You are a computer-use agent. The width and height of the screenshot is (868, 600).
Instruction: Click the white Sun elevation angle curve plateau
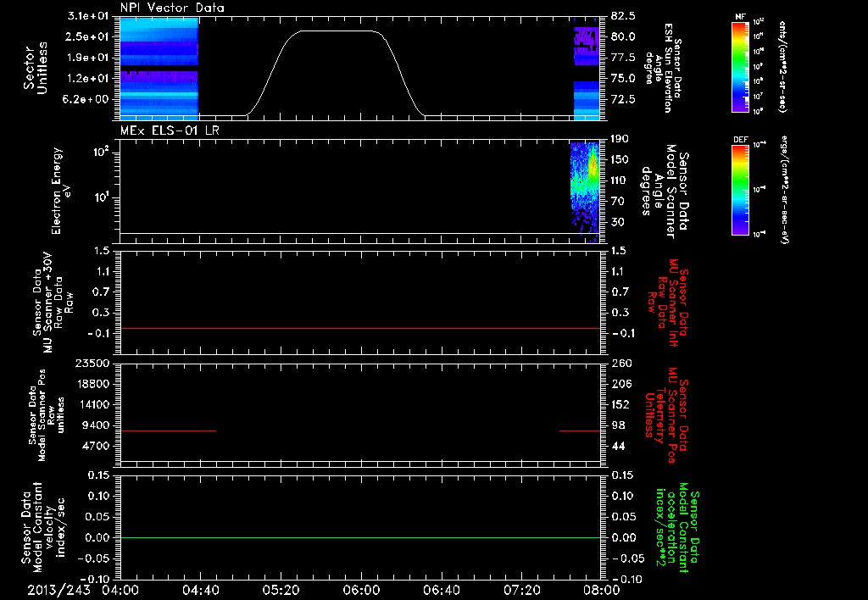click(336, 31)
